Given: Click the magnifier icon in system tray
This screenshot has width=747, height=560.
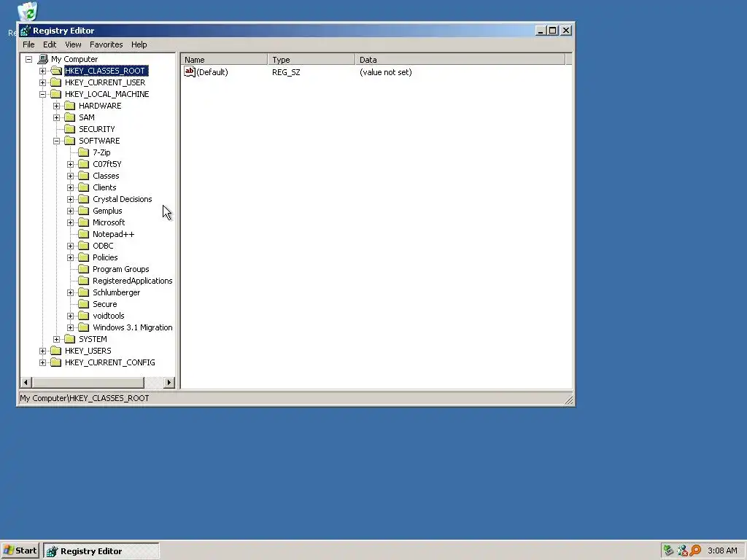Looking at the screenshot, I should click(x=695, y=551).
